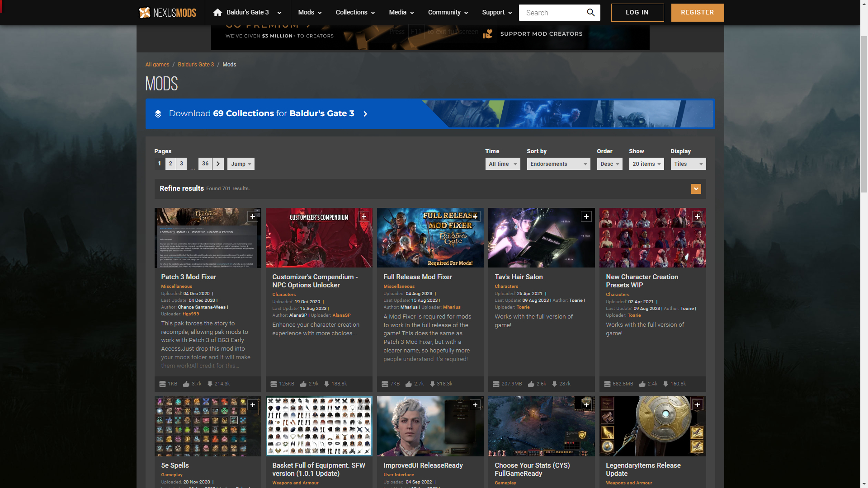Click downloads icon for Tav's Hair Salon
The width and height of the screenshot is (868, 488).
[x=554, y=384]
